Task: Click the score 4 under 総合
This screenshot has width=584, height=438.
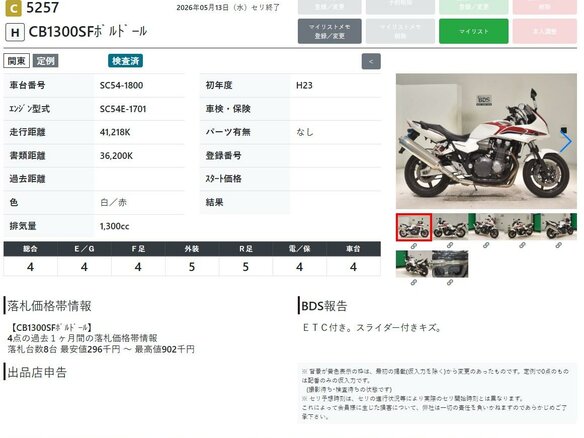Action: 31,267
